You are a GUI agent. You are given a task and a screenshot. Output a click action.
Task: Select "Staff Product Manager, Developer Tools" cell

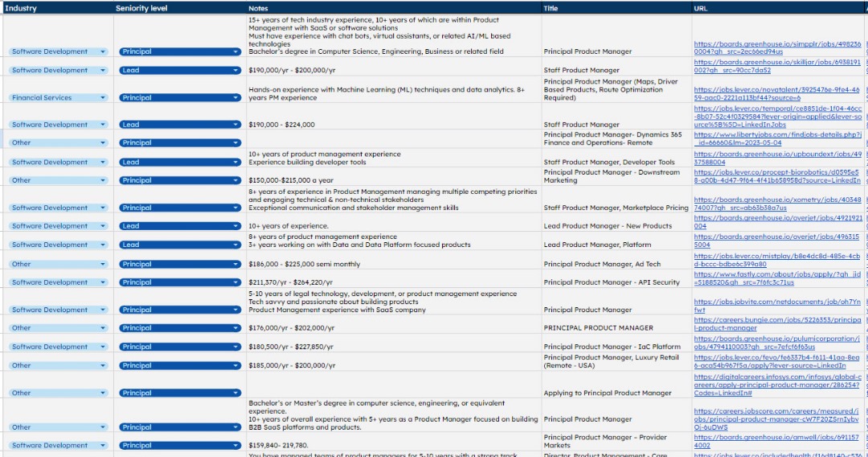[x=616, y=158]
